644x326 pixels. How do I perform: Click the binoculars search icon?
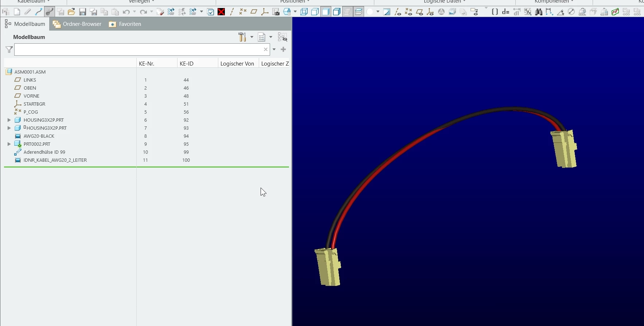[539, 12]
